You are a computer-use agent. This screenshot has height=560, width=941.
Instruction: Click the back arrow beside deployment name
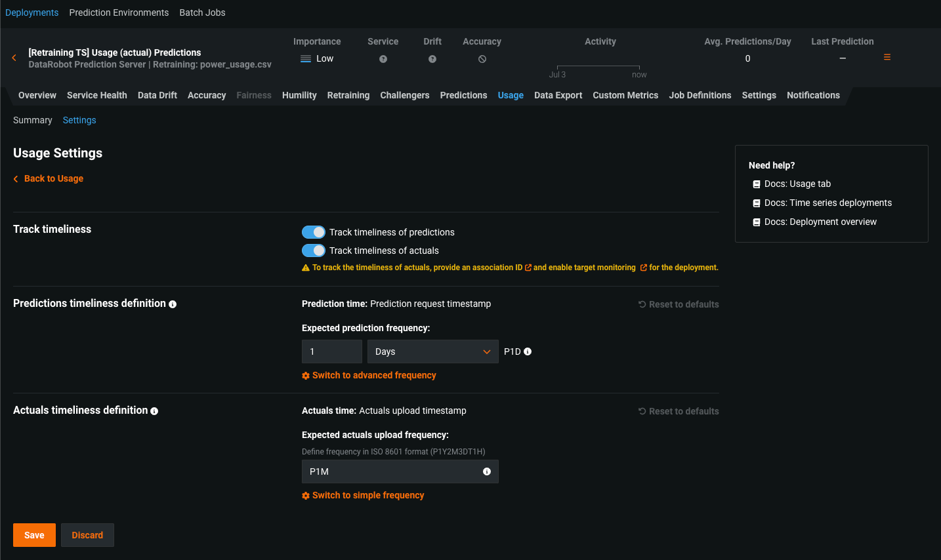[x=14, y=58]
